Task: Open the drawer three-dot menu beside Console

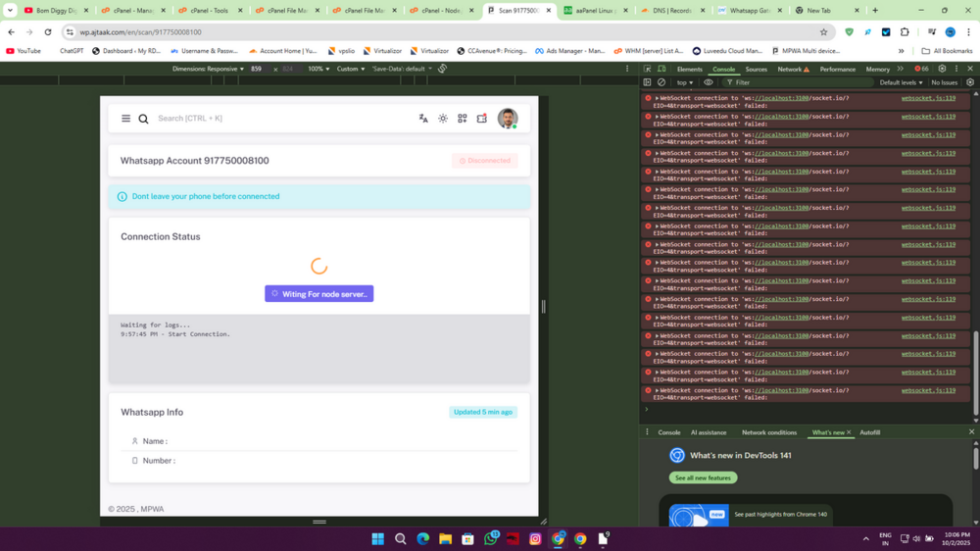Action: 647,432
